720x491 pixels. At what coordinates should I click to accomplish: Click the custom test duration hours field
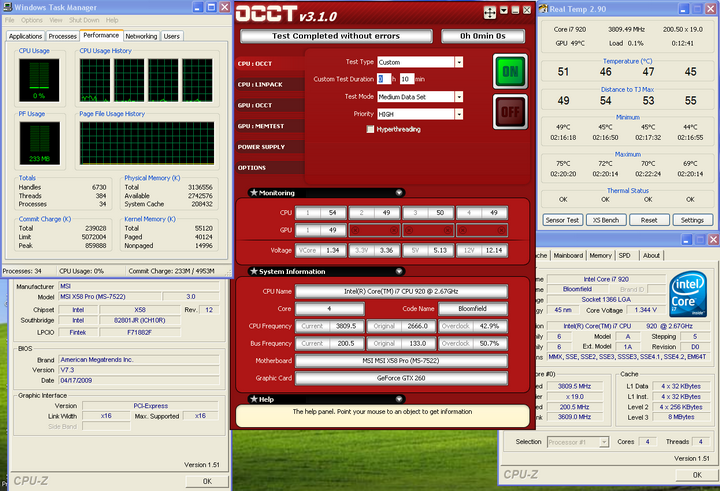pos(384,79)
